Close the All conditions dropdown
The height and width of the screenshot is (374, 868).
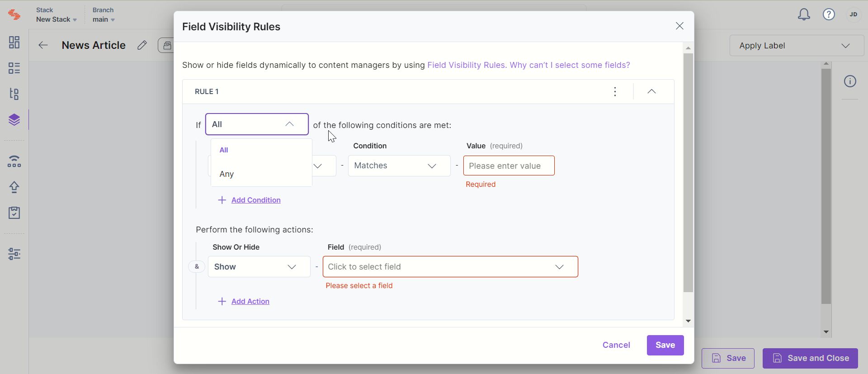click(257, 124)
